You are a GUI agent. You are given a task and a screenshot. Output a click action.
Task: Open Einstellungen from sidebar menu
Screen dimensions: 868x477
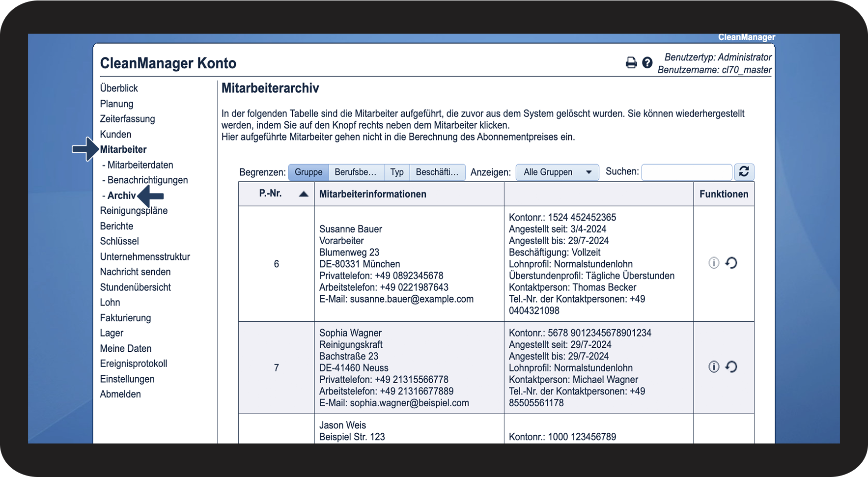tap(127, 379)
